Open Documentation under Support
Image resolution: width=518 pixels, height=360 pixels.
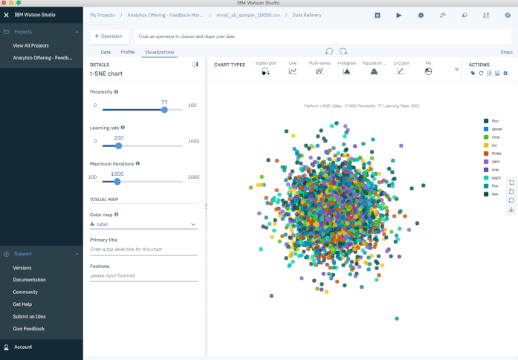pyautogui.click(x=29, y=280)
